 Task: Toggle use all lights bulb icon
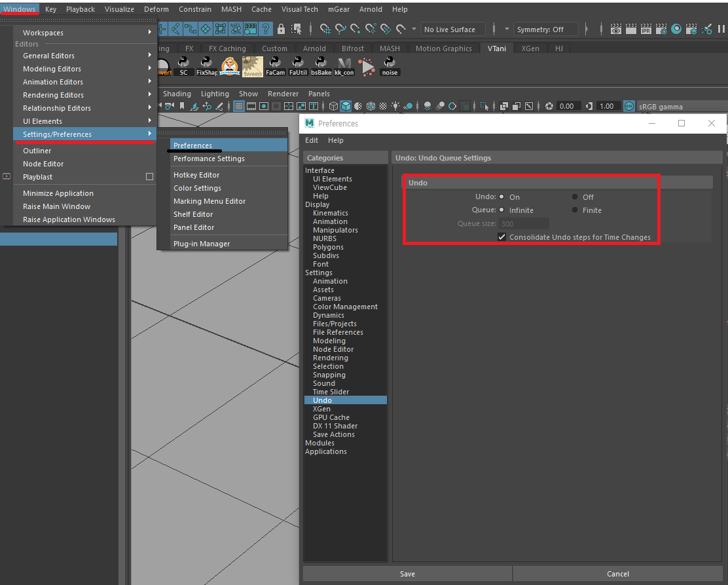point(395,106)
